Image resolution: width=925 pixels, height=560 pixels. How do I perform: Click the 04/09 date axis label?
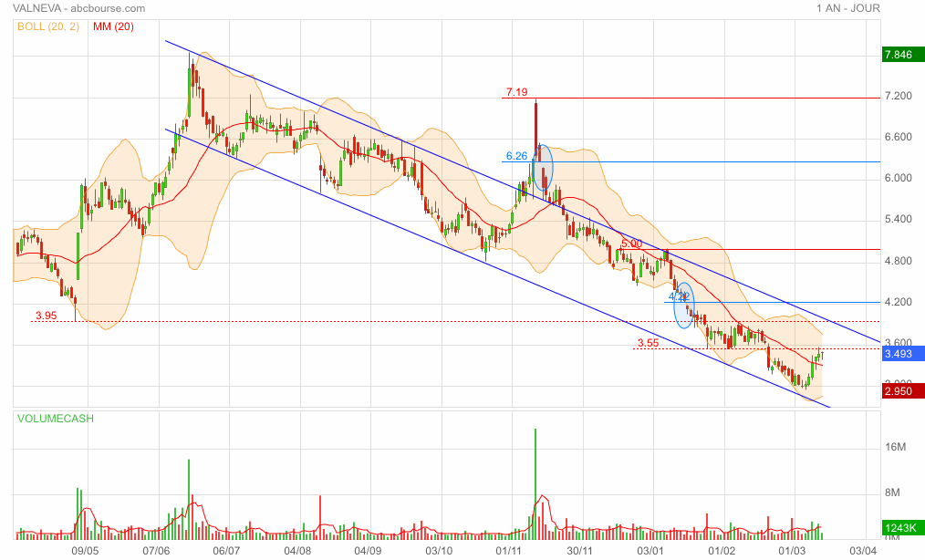[x=368, y=551]
